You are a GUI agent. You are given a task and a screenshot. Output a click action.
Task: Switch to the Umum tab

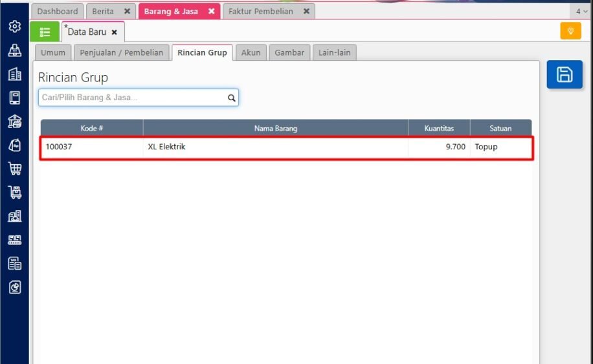coord(53,52)
